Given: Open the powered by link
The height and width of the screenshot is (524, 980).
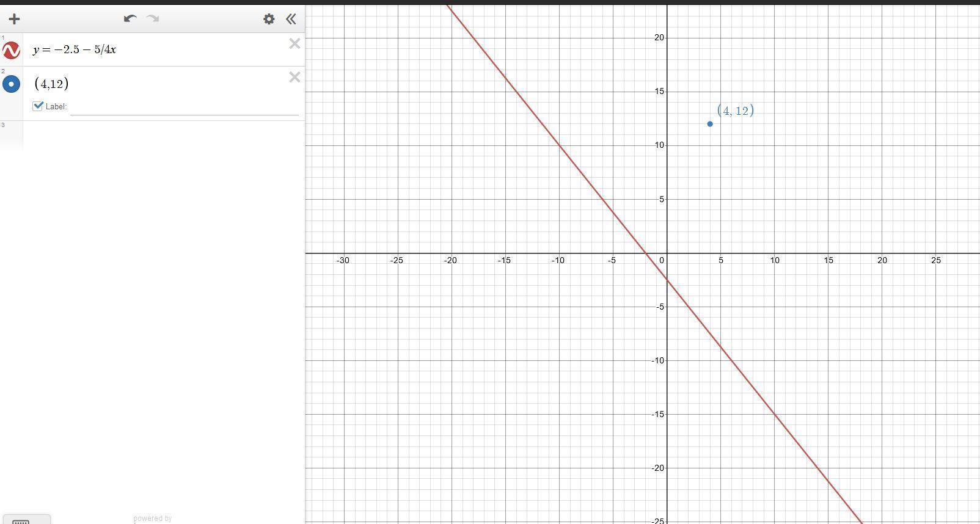Looking at the screenshot, I should (153, 519).
